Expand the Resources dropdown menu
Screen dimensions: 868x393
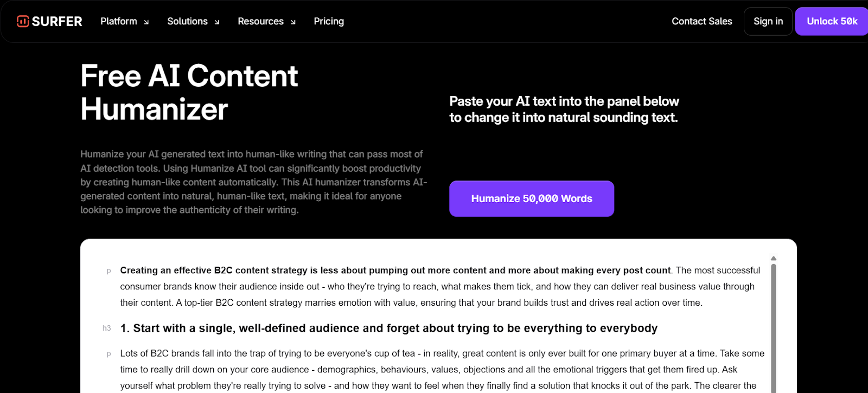click(260, 21)
